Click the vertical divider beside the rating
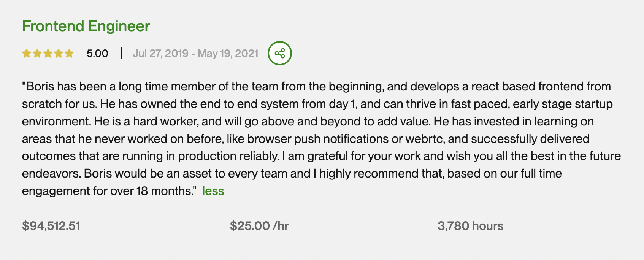 coord(121,54)
